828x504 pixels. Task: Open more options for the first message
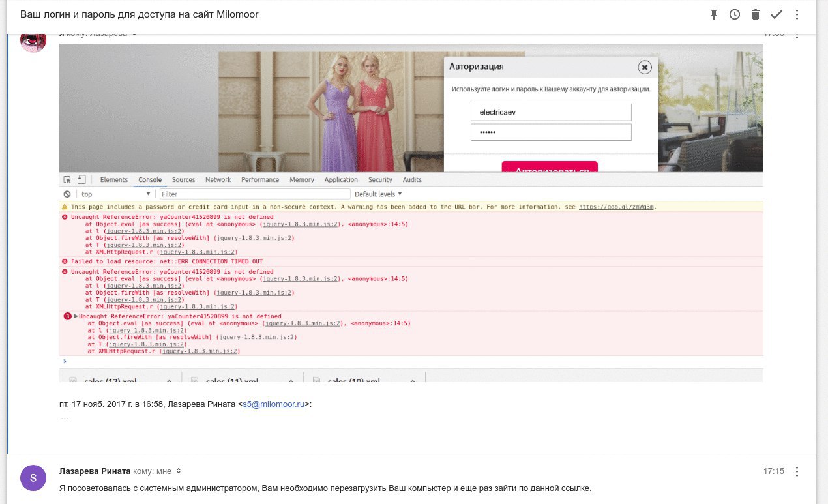pyautogui.click(x=797, y=35)
